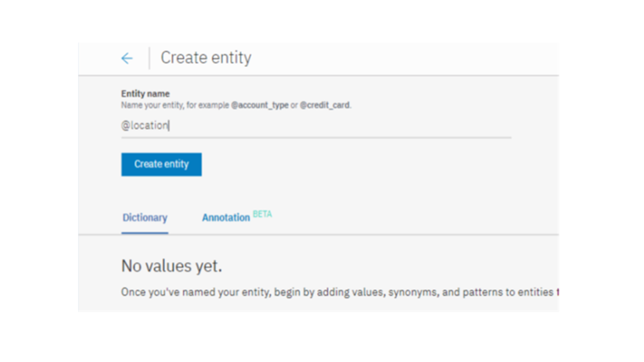Click the Create entity page title
The width and height of the screenshot is (644, 362).
(x=206, y=58)
